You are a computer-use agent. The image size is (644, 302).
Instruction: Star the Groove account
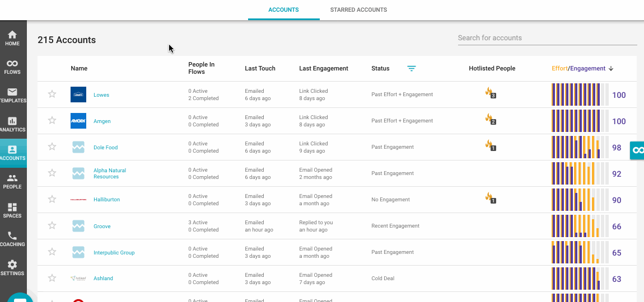pos(52,225)
